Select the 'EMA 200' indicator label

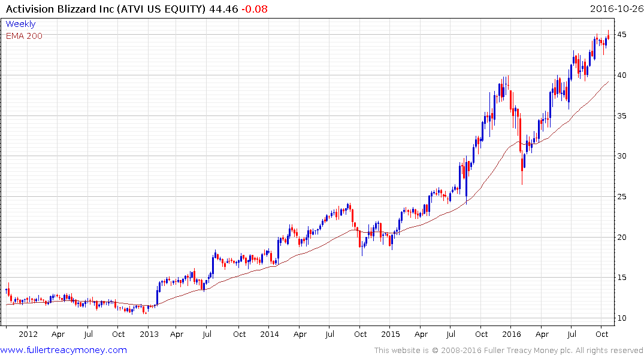tap(24, 36)
